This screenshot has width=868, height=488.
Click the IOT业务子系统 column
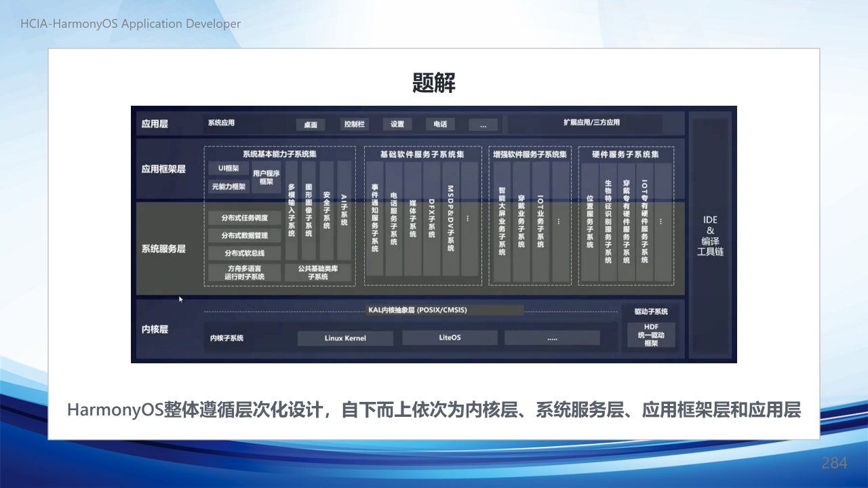point(540,222)
